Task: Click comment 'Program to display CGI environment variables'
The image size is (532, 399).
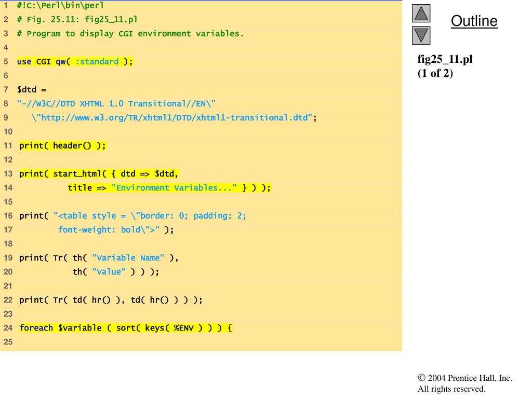Action: click(130, 34)
